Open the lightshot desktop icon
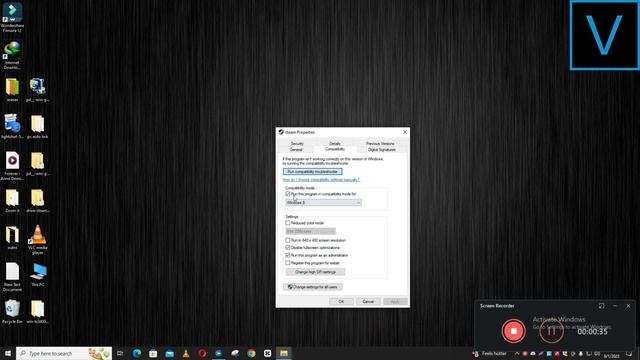Image resolution: width=640 pixels, height=360 pixels. pyautogui.click(x=12, y=126)
